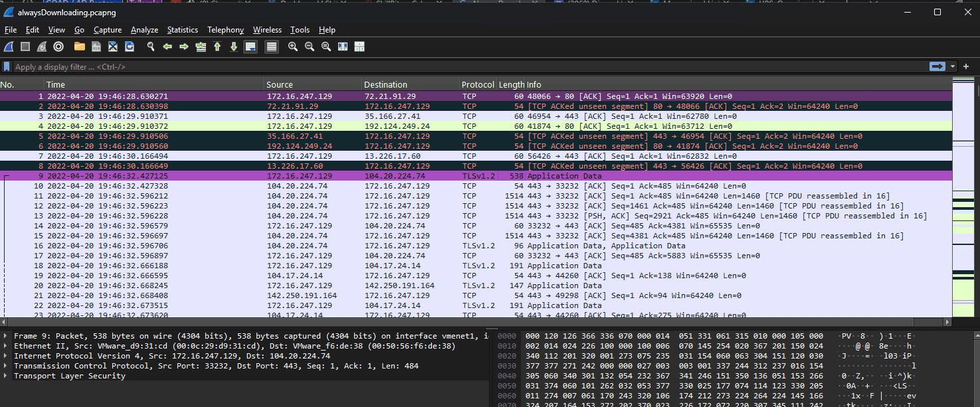This screenshot has height=407, width=980.
Task: Apply the display filter arrow button
Action: [x=937, y=66]
